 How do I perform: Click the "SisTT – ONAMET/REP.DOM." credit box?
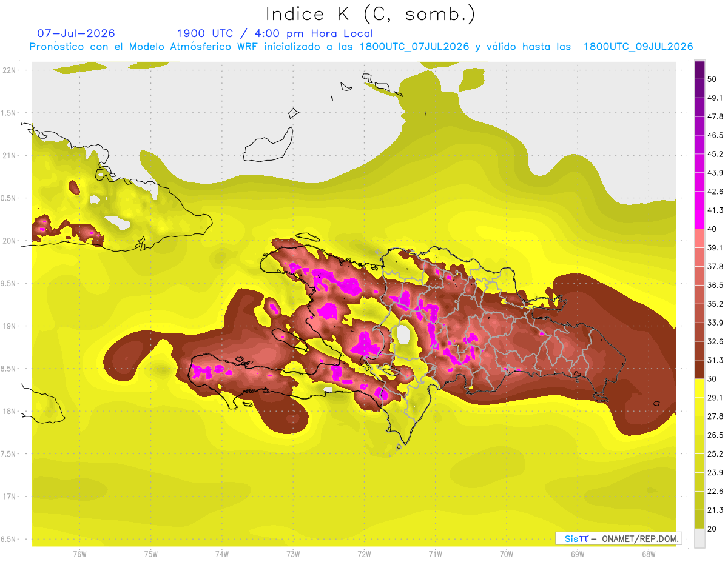point(618,538)
